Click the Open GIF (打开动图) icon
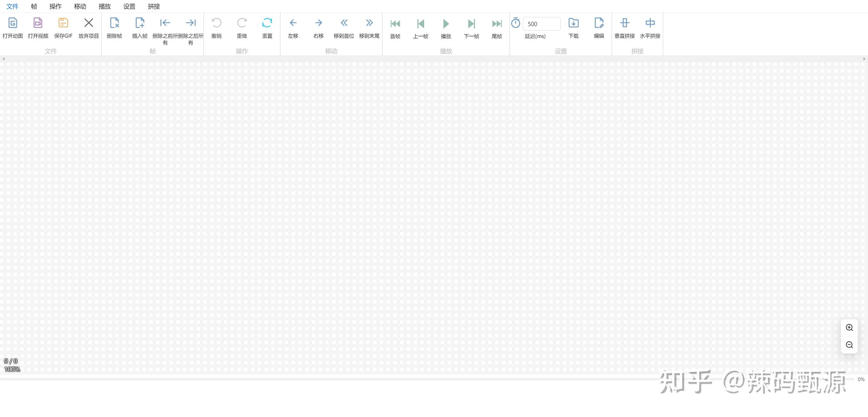This screenshot has width=868, height=417. 13,23
